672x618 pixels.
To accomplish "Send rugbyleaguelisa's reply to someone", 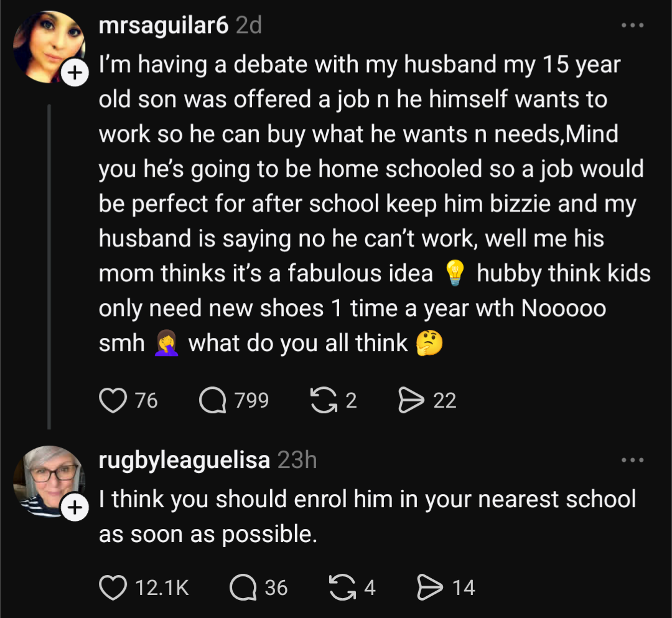I will [429, 588].
